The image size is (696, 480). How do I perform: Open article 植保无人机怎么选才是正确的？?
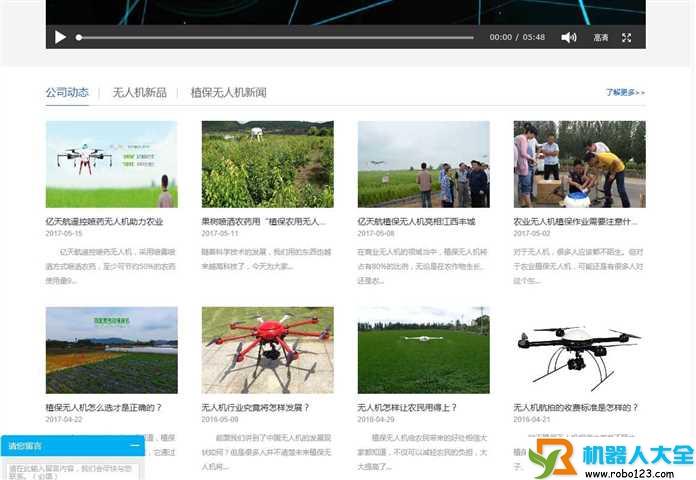(x=104, y=407)
